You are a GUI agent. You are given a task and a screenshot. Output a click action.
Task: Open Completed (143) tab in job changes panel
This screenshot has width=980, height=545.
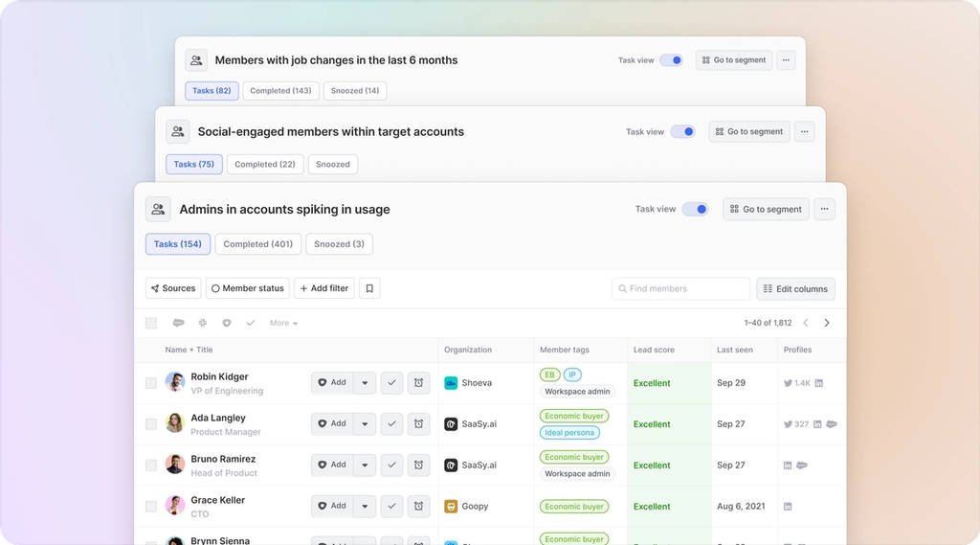point(280,91)
